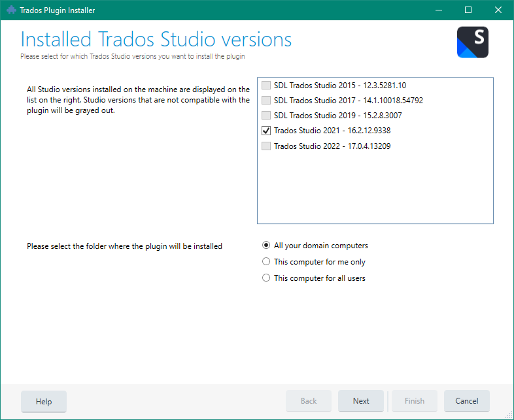This screenshot has width=514, height=420.
Task: Click 'Trados Studio 2021 - 16.2.12.9338' label
Action: tap(332, 131)
